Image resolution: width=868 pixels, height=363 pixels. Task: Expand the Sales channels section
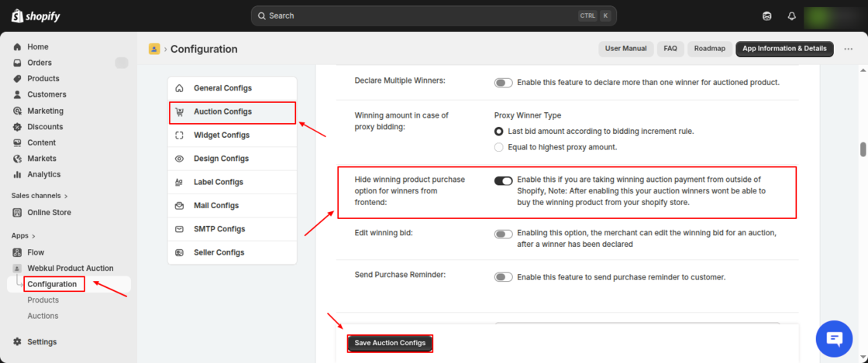tap(40, 196)
